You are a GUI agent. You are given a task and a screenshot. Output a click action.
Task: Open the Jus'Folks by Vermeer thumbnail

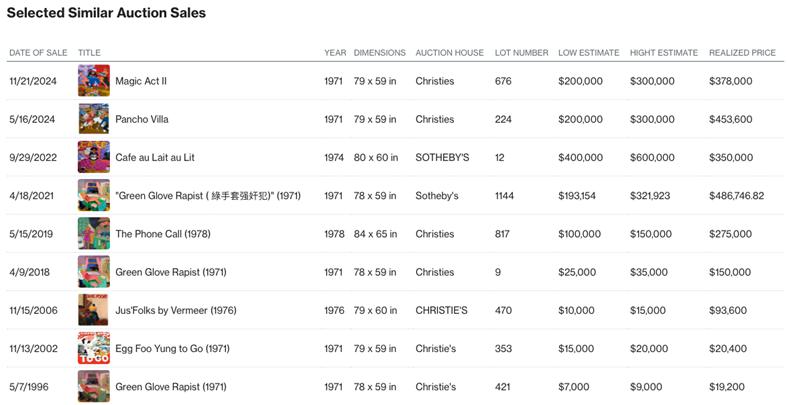[94, 310]
